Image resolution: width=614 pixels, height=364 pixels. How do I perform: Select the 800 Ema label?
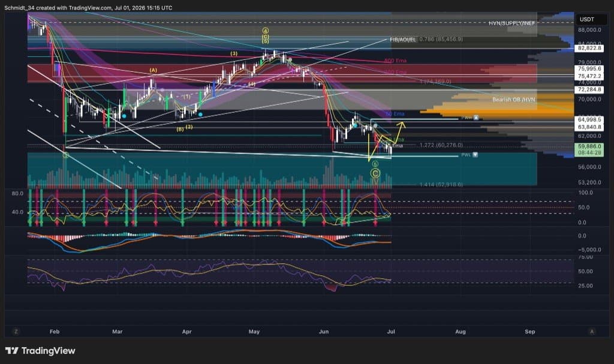tap(396, 61)
